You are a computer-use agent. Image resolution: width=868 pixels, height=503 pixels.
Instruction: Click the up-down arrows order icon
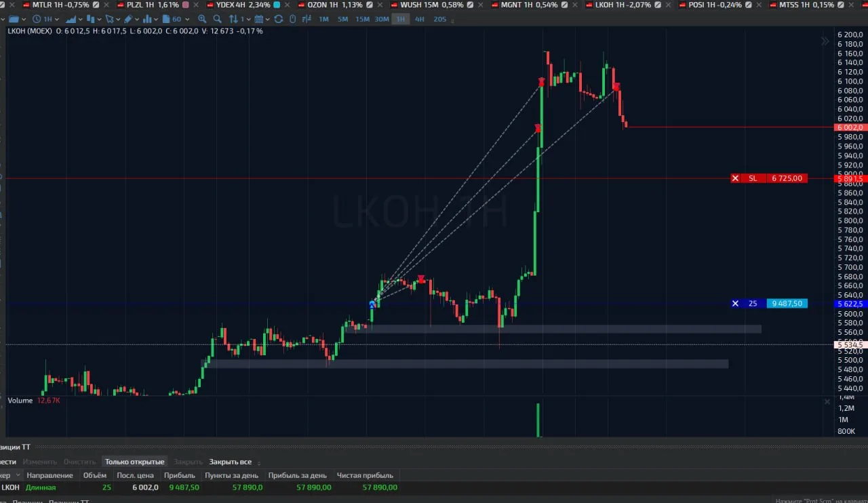point(233,19)
